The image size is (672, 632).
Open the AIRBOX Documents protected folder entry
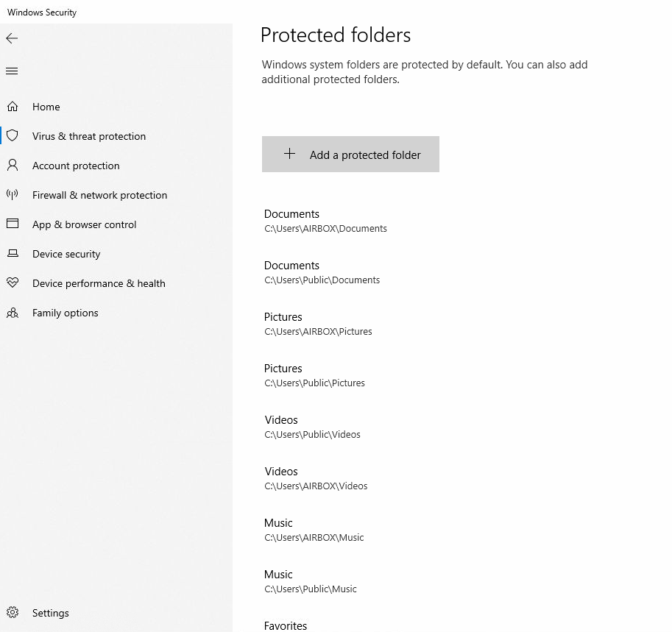325,220
